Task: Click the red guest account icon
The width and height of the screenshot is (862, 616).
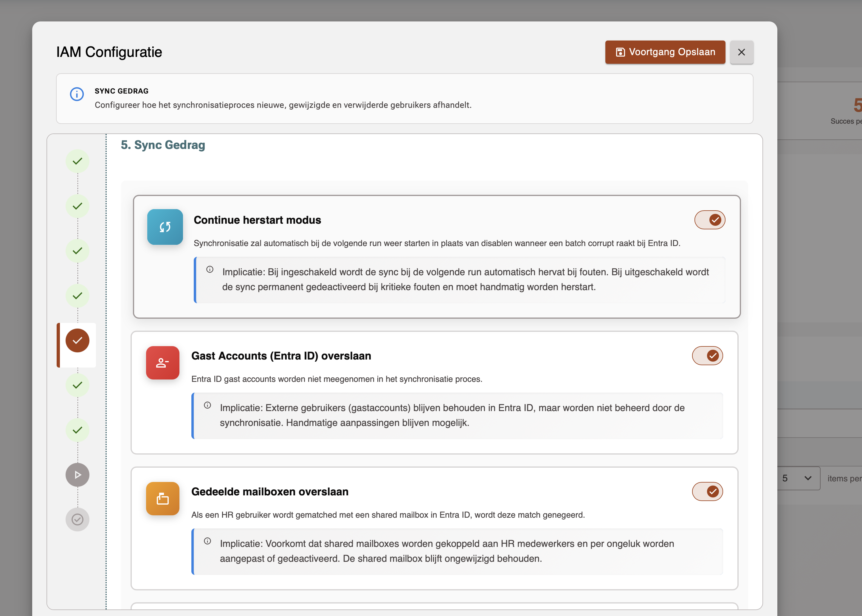Action: [x=162, y=363]
